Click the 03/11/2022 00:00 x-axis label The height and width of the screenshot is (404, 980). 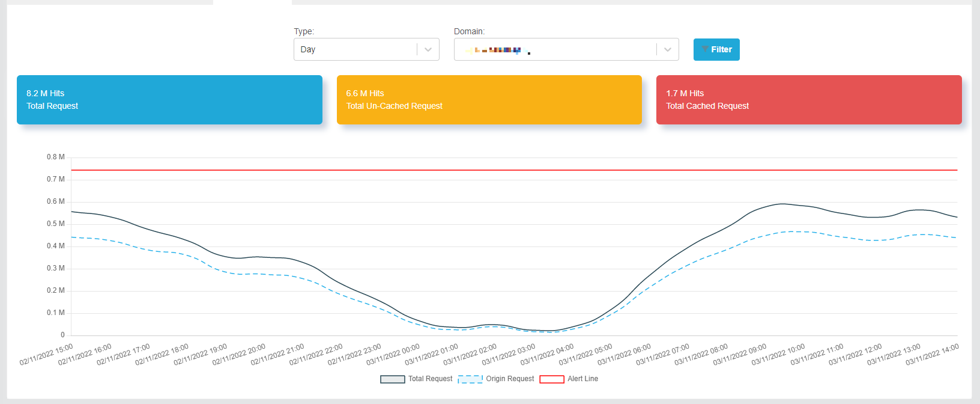coord(393,355)
